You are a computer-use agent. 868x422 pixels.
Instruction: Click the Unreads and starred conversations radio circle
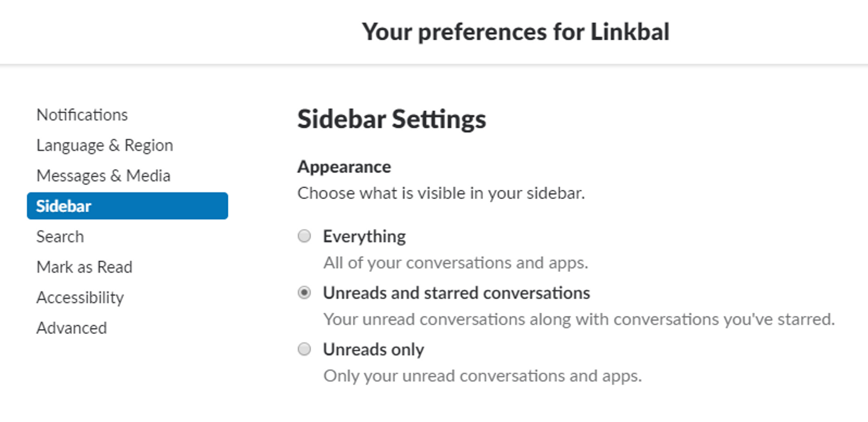click(x=304, y=293)
